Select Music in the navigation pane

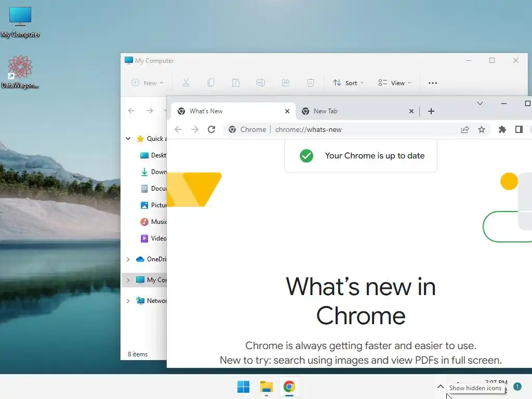click(x=153, y=221)
